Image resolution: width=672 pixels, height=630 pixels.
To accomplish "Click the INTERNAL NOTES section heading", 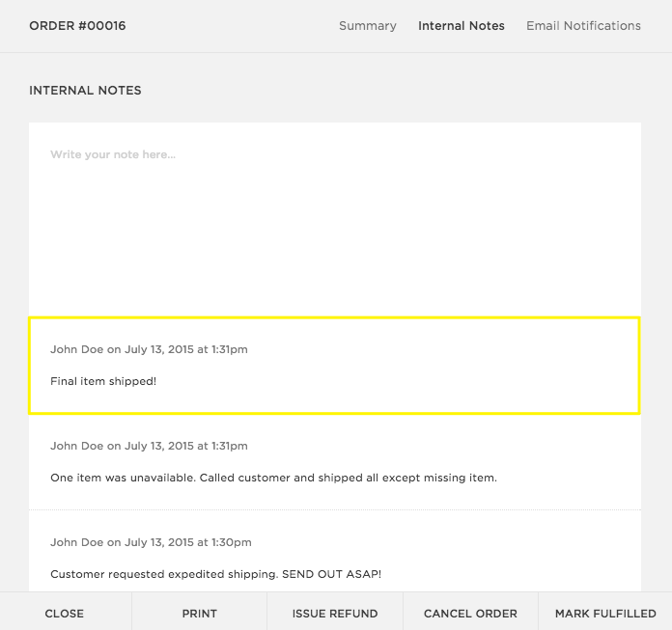I will coord(85,91).
